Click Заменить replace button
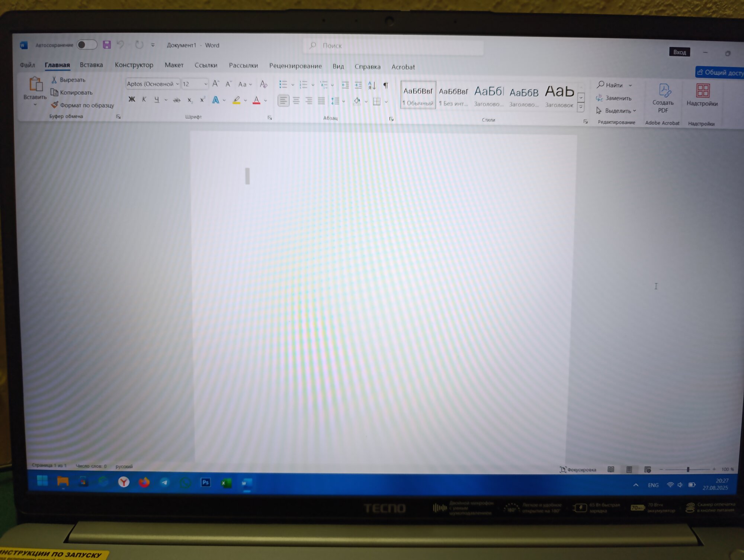This screenshot has height=560, width=744. pos(614,98)
